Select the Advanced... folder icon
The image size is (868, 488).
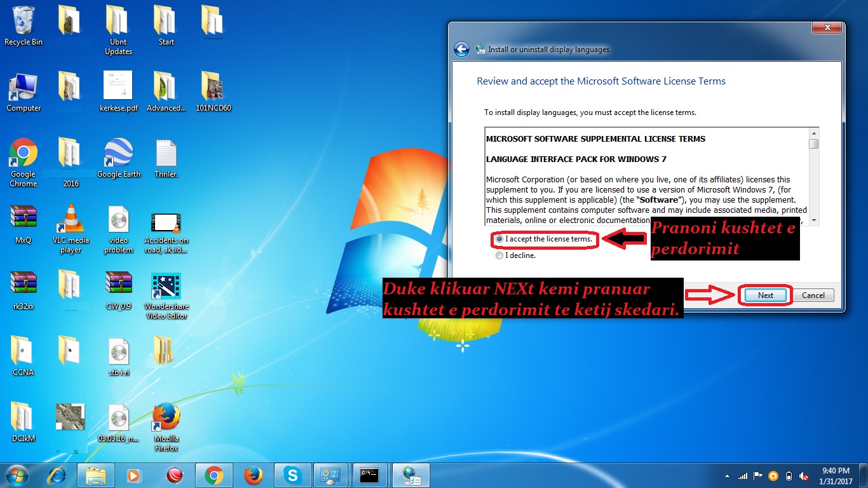pos(166,92)
